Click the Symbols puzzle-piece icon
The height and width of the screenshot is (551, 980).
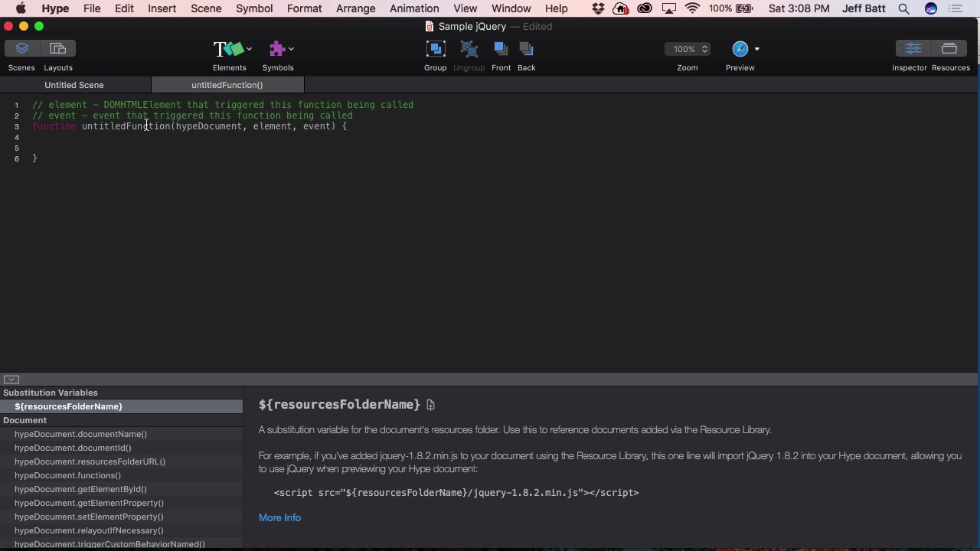coord(277,49)
